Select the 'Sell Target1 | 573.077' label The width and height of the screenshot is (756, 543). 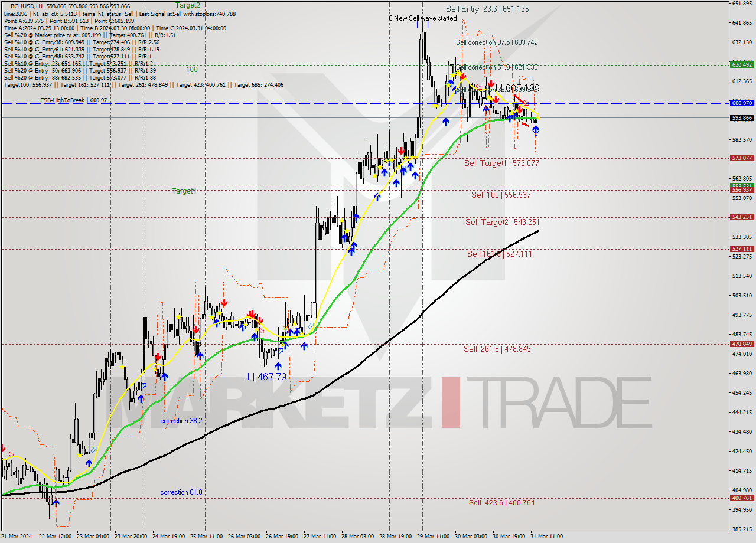(501, 163)
